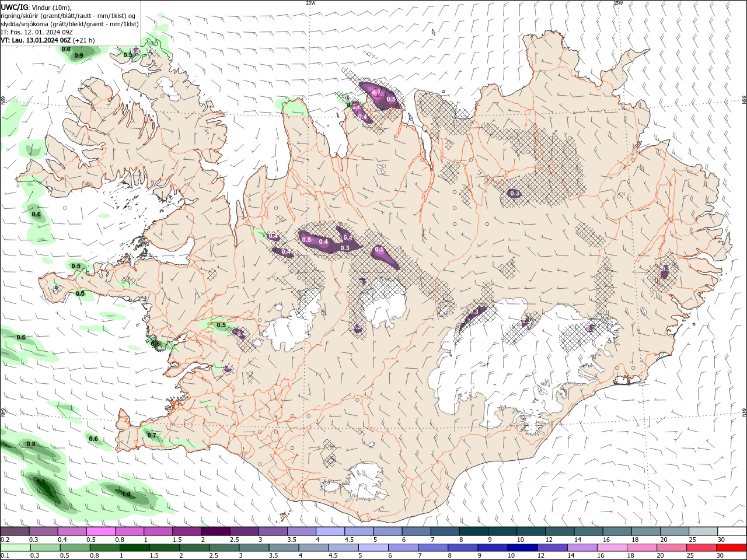Click the palest green rain swatch at 0.1

[x=15, y=548]
